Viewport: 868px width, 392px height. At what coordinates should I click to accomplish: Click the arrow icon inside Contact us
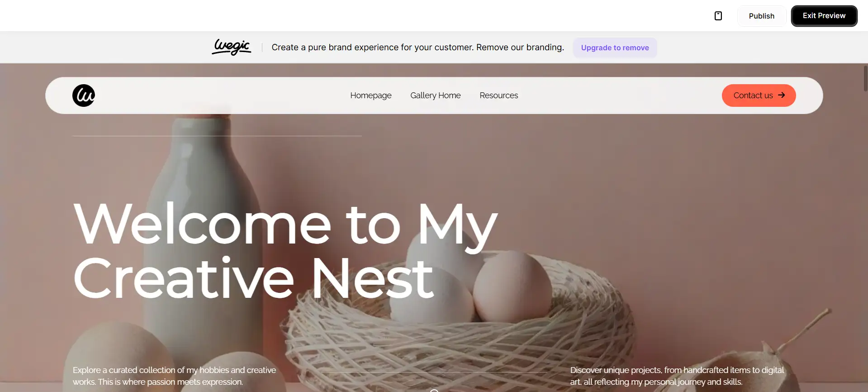781,95
